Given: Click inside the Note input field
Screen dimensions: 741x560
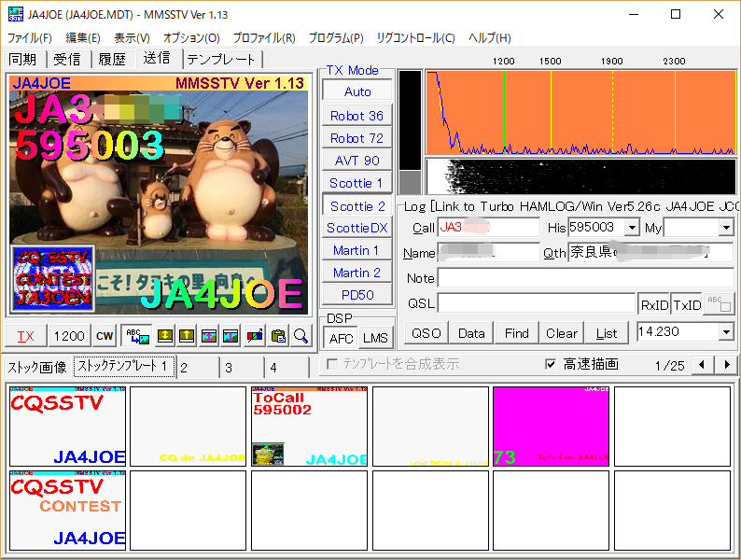Looking at the screenshot, I should pyautogui.click(x=585, y=278).
